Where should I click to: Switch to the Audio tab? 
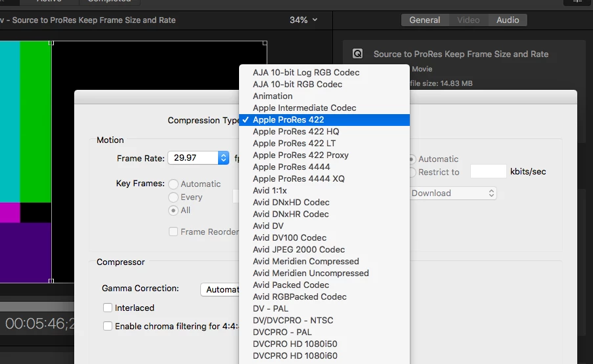click(508, 20)
